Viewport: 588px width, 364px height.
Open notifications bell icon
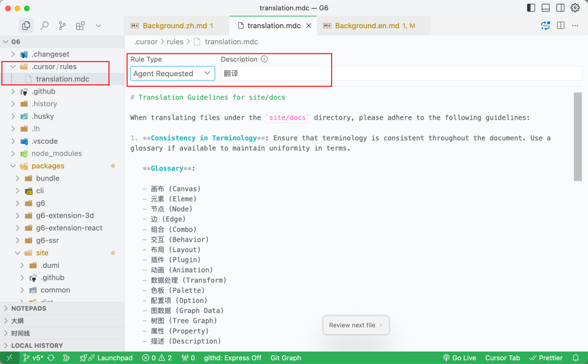coord(575,357)
